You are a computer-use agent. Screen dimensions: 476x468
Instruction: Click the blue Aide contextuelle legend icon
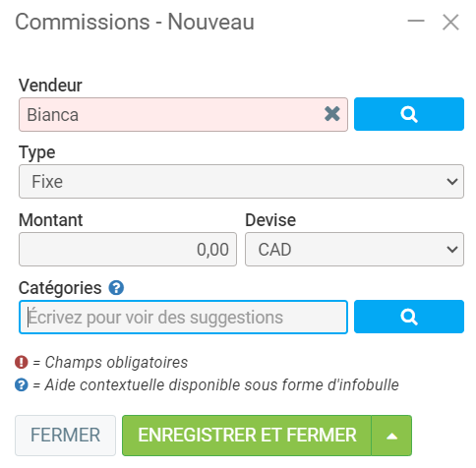(22, 384)
